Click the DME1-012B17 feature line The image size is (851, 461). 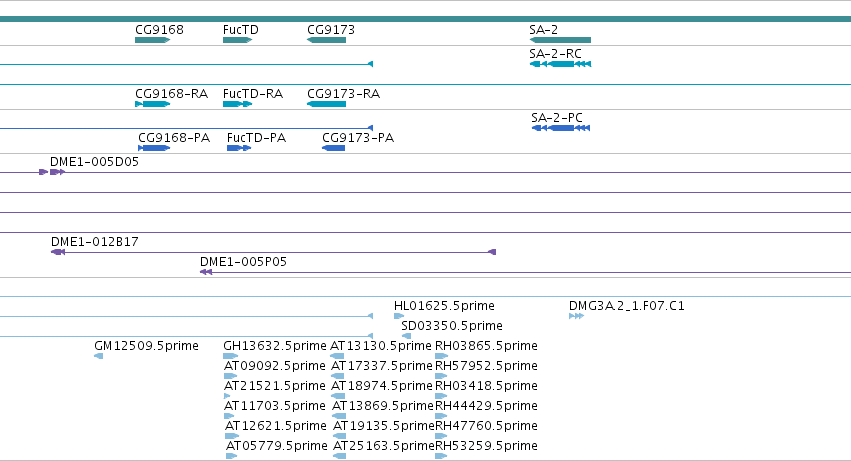coord(274,252)
